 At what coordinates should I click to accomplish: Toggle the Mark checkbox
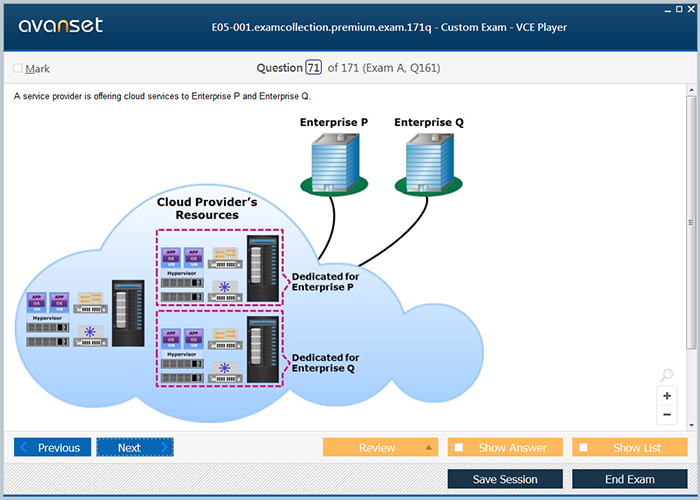coord(18,69)
